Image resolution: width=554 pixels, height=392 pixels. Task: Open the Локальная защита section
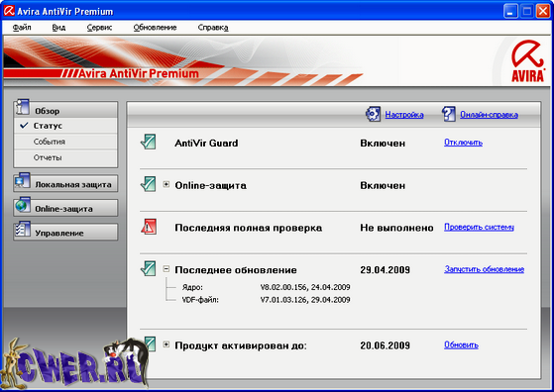65,184
